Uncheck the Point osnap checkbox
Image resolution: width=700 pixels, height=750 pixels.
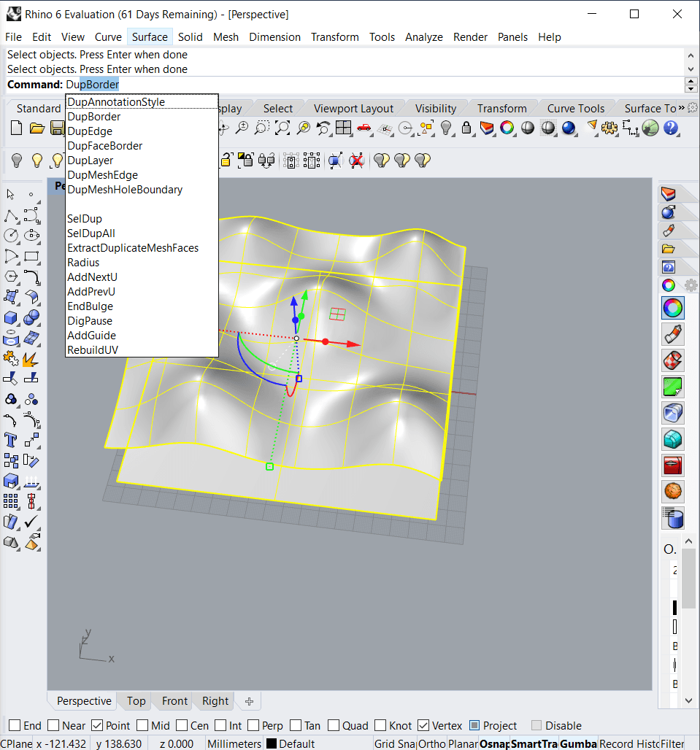click(x=98, y=726)
